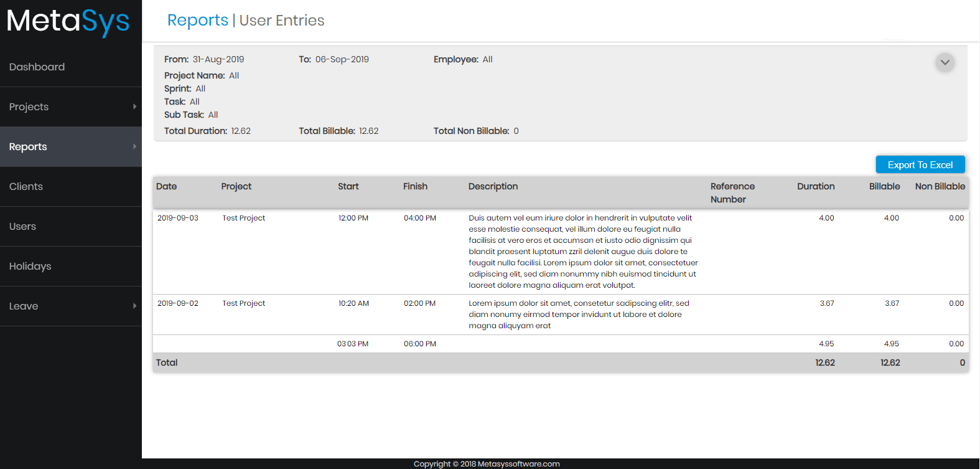Click the Description column header
980x469 pixels.
(493, 186)
